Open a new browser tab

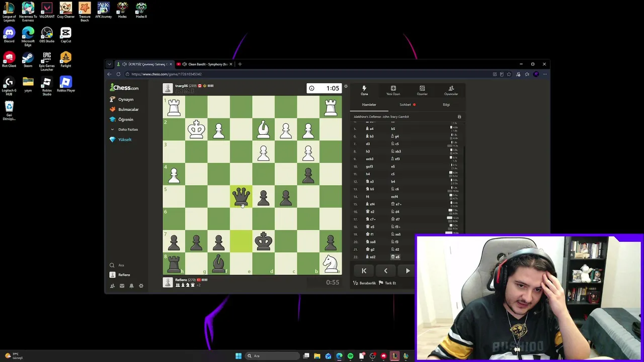point(240,64)
